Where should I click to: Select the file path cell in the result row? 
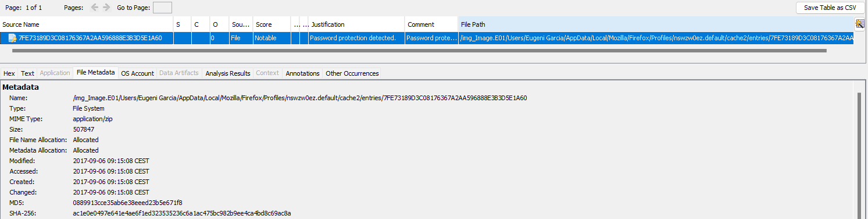pos(656,38)
